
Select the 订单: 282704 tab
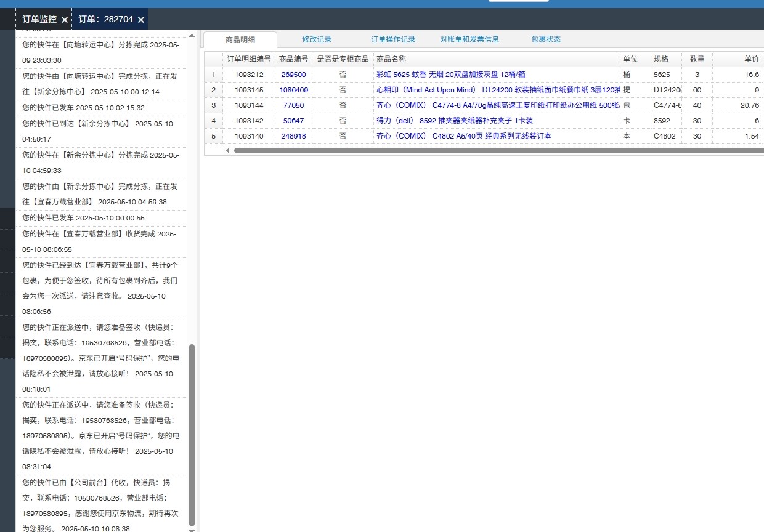coord(105,19)
